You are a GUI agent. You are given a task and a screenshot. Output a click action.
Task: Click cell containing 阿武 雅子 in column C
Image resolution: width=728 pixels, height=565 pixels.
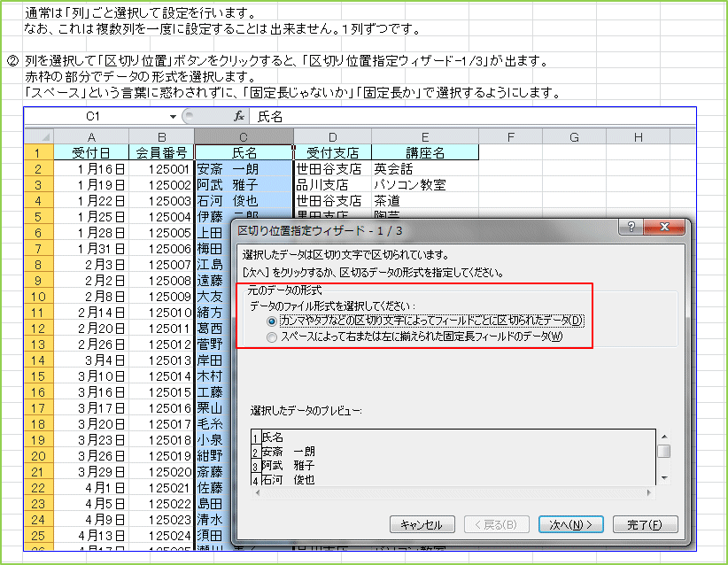pos(244,184)
